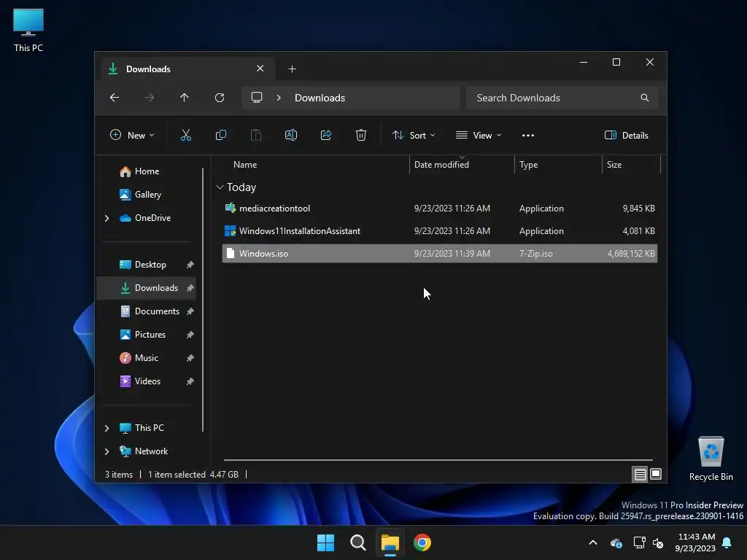The height and width of the screenshot is (560, 747).
Task: Click the navigation pane scrollbar
Action: coord(203,300)
